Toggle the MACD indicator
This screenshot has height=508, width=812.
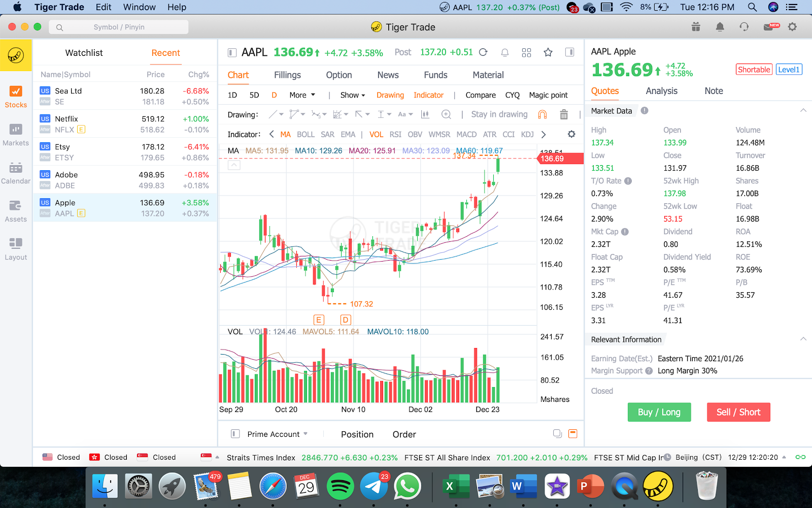click(466, 135)
